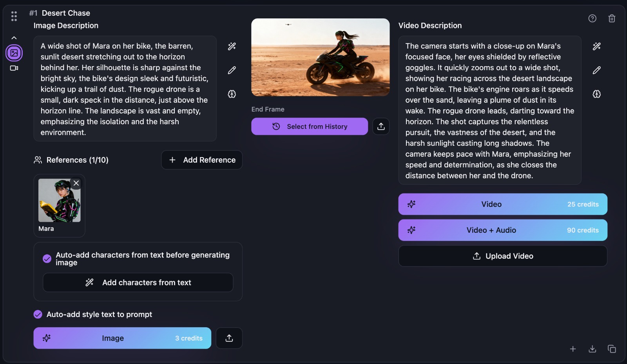Click the Add Reference button
Image resolution: width=627 pixels, height=364 pixels.
click(202, 160)
